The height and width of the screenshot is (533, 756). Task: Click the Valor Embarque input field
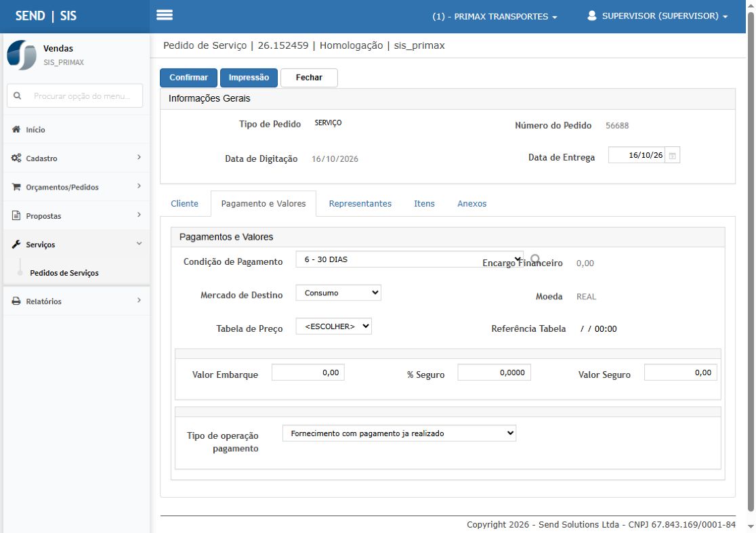pyautogui.click(x=308, y=372)
